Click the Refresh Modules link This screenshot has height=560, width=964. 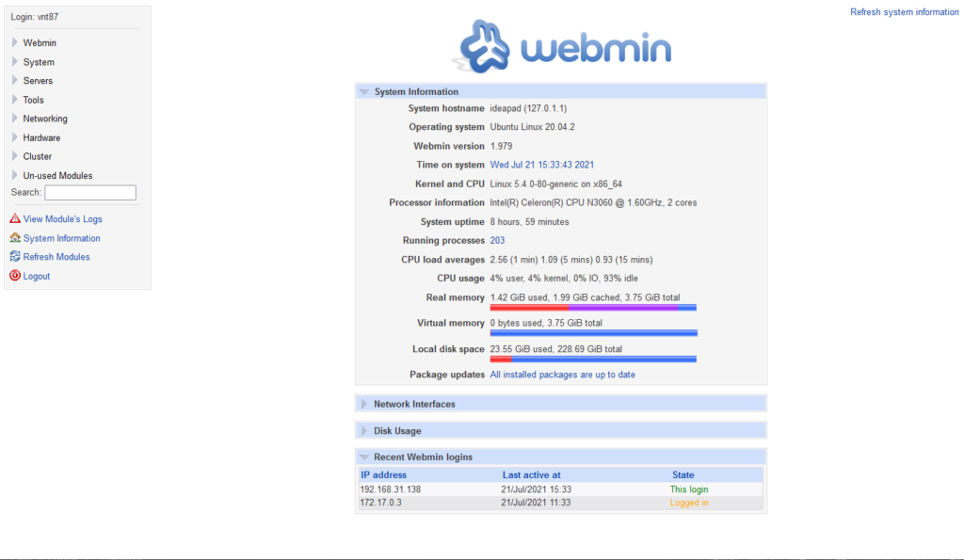[x=56, y=257]
